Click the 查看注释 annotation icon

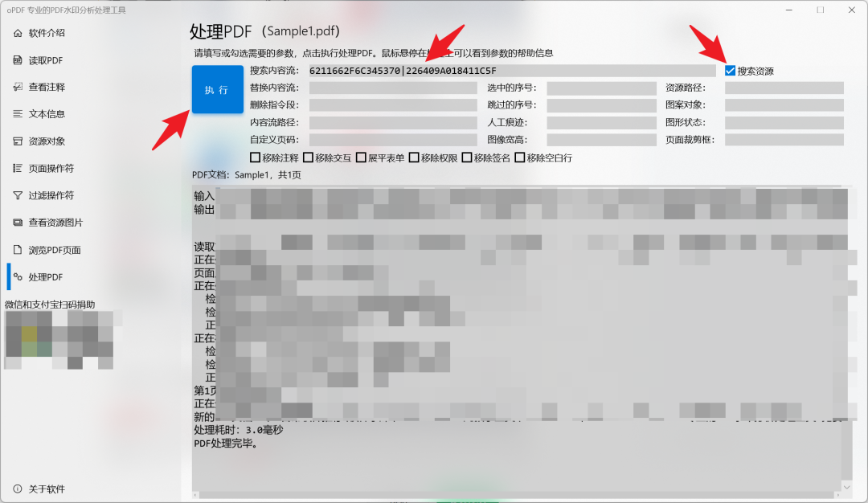click(18, 87)
